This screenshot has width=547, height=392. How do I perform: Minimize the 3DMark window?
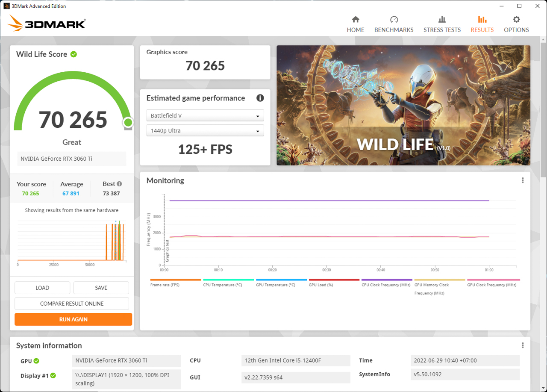pyautogui.click(x=502, y=6)
